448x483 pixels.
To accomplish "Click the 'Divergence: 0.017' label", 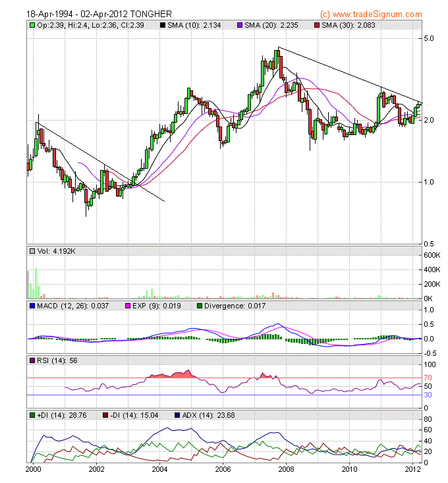I will pos(235,306).
